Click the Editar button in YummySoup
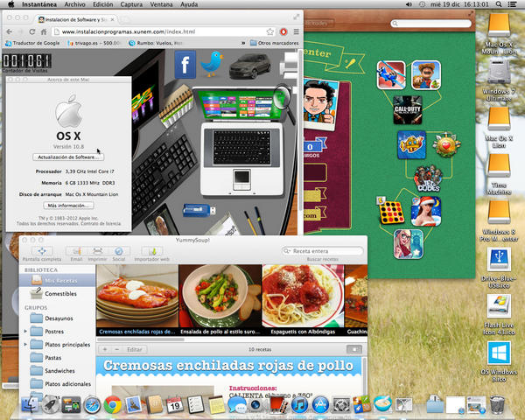The height and width of the screenshot is (420, 525). pos(134,349)
